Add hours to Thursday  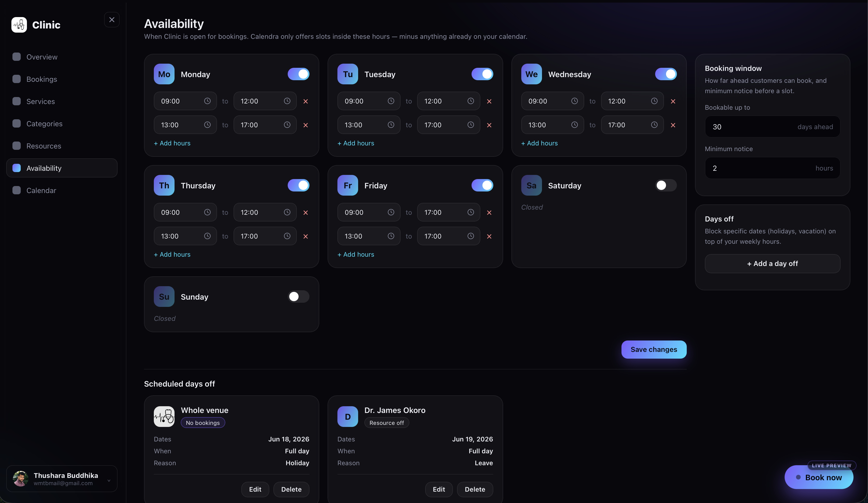tap(172, 254)
